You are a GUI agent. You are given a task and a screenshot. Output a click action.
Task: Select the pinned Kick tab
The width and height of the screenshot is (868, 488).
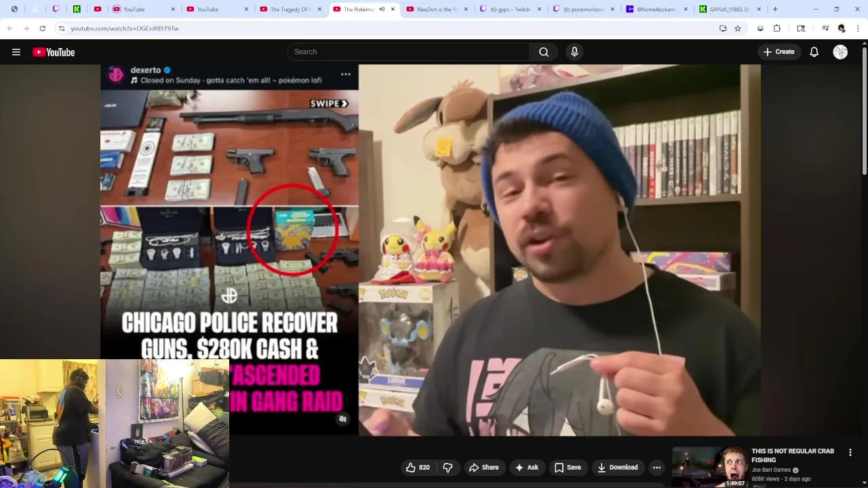point(77,9)
